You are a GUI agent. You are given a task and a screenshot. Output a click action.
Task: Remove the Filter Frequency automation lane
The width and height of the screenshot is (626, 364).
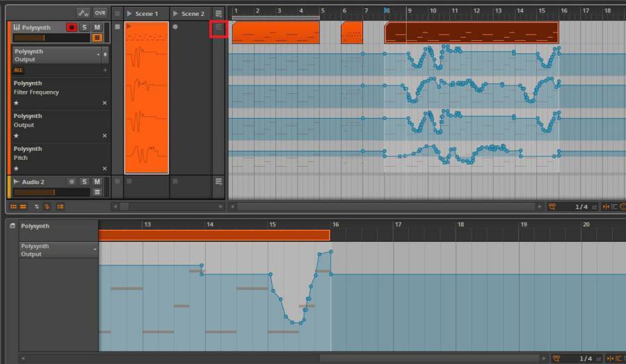105,103
